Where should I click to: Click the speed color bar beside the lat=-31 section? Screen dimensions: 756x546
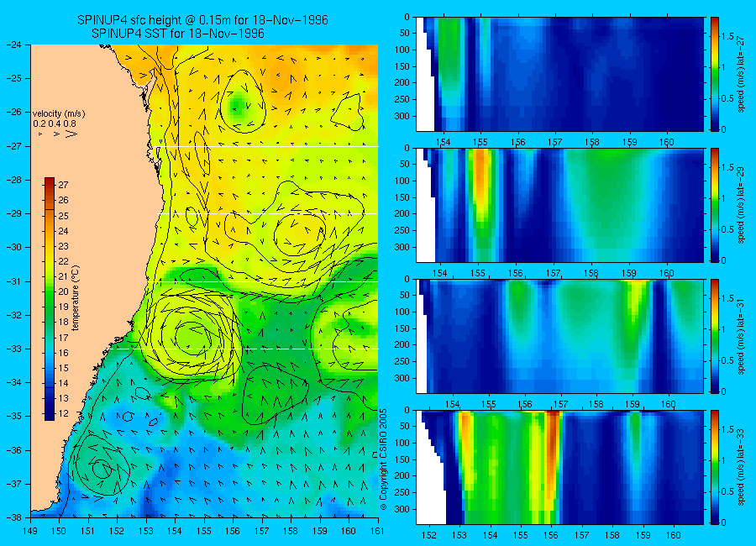pos(715,336)
